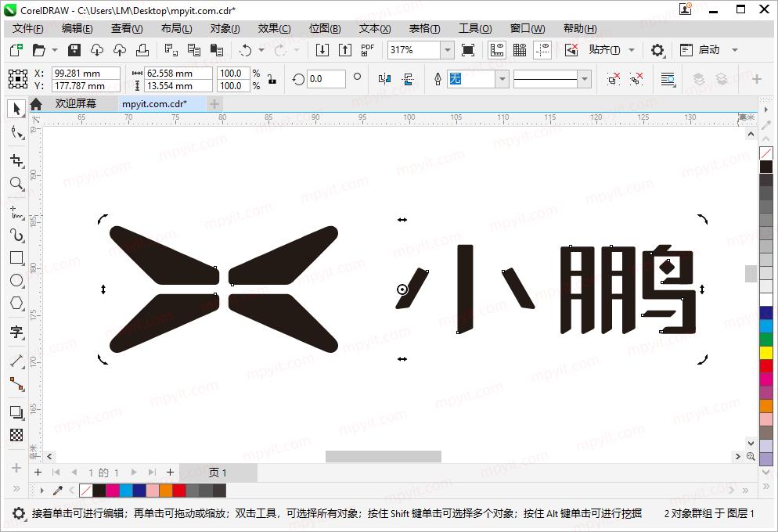Toggle mirror vertically on property bar
This screenshot has width=778, height=532.
(409, 78)
